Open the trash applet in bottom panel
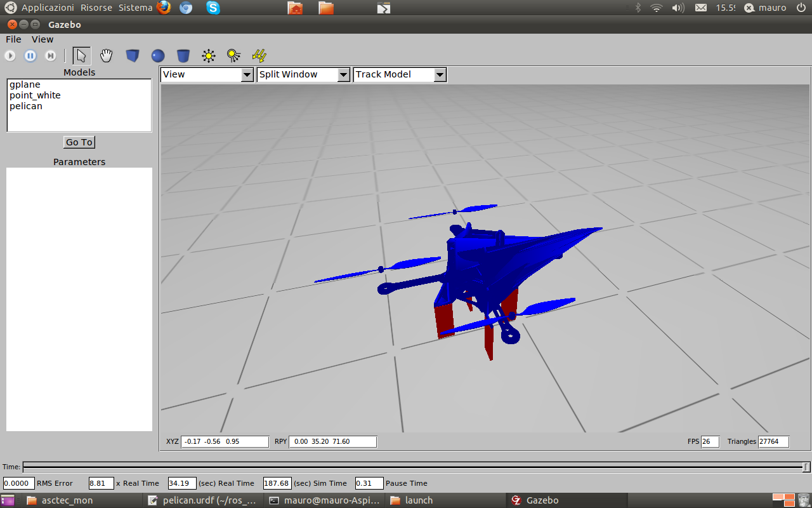Screen dimensions: 812x508 point(804,500)
